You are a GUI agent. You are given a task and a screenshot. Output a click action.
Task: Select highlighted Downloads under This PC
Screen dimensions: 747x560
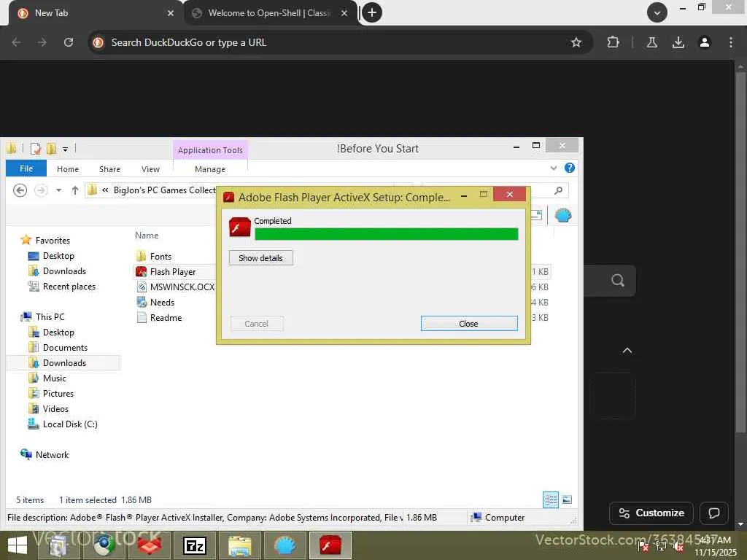pyautogui.click(x=64, y=362)
